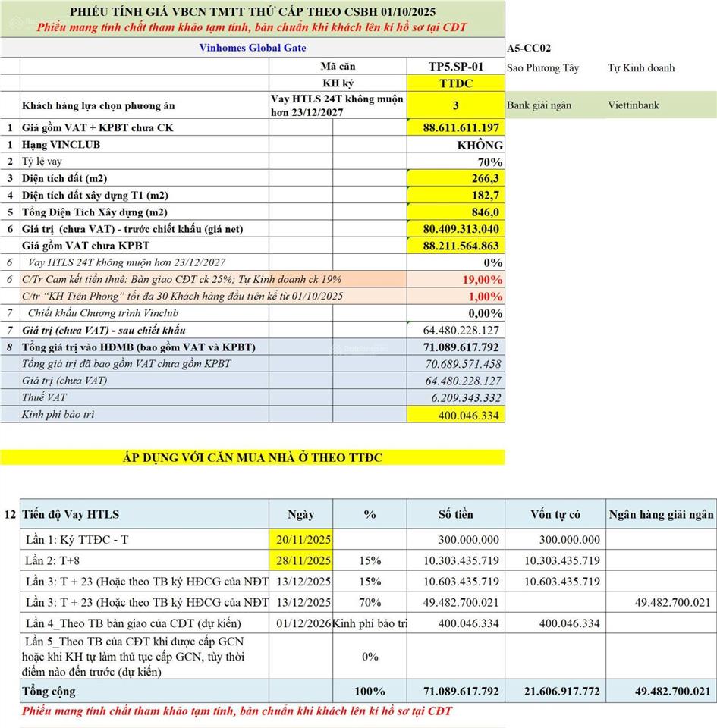Select the VINCLUB rank value KHÔNG
The height and width of the screenshot is (728, 717).
coord(455,145)
